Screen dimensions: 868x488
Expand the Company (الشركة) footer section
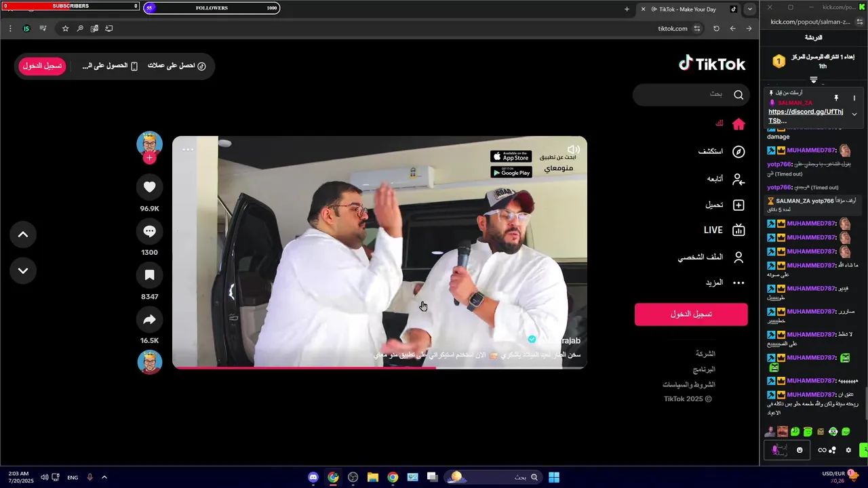click(x=705, y=354)
